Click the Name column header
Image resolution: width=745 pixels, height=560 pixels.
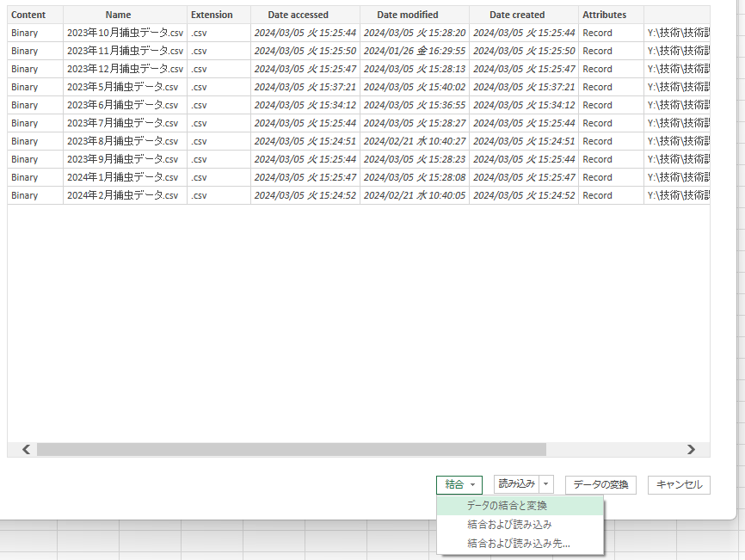pos(125,15)
